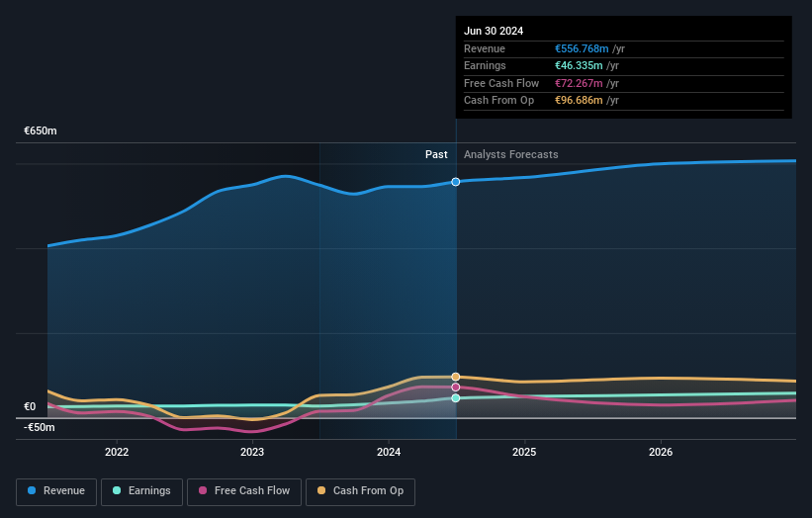
Task: Click the €0 y-axis label
Action: [30, 406]
